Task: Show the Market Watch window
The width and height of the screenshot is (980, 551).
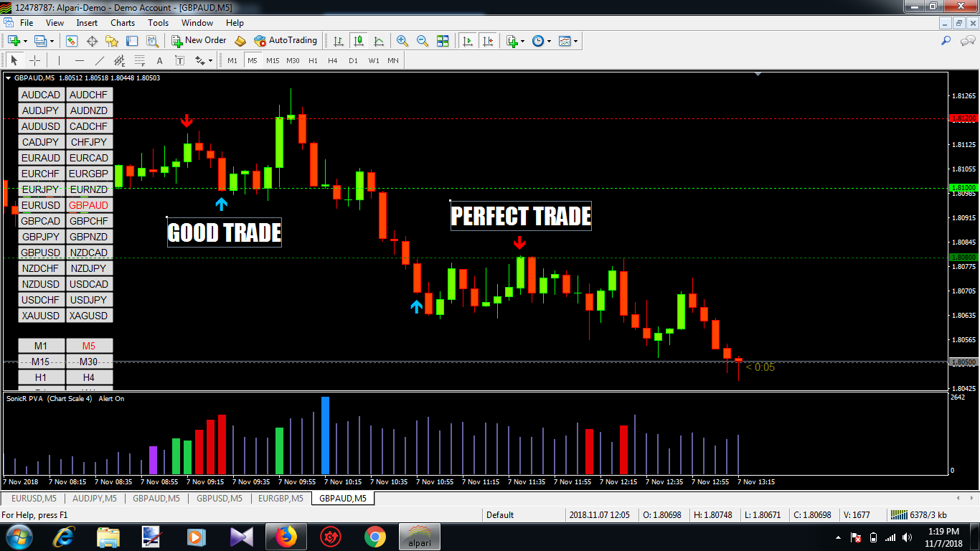Action: click(72, 41)
